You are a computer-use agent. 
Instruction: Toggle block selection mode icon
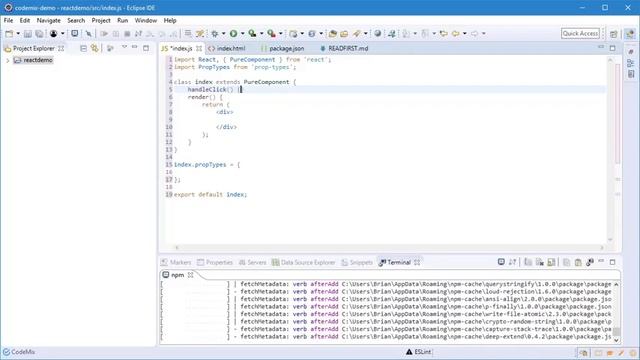pyautogui.click(x=188, y=33)
